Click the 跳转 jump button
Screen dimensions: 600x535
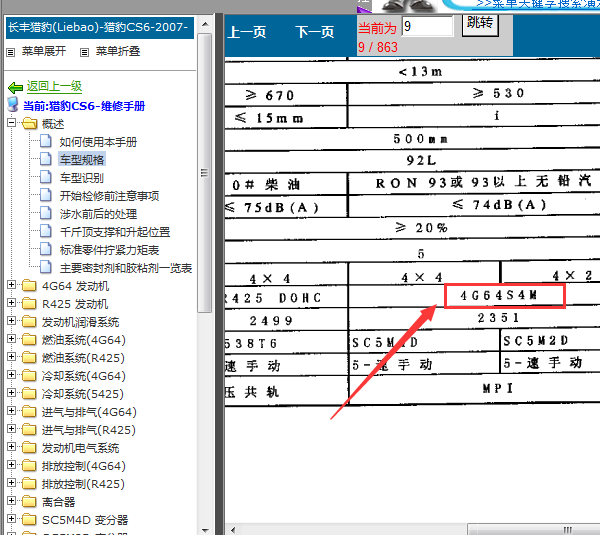click(x=480, y=24)
